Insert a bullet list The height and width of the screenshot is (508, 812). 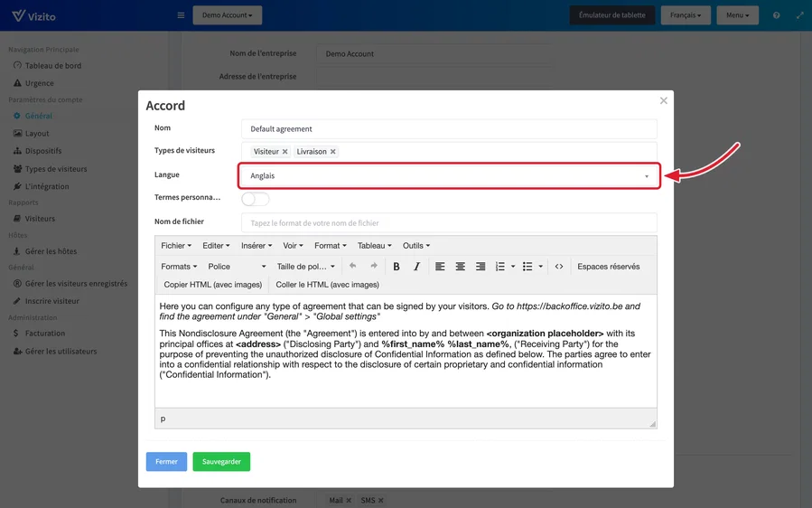coord(527,267)
